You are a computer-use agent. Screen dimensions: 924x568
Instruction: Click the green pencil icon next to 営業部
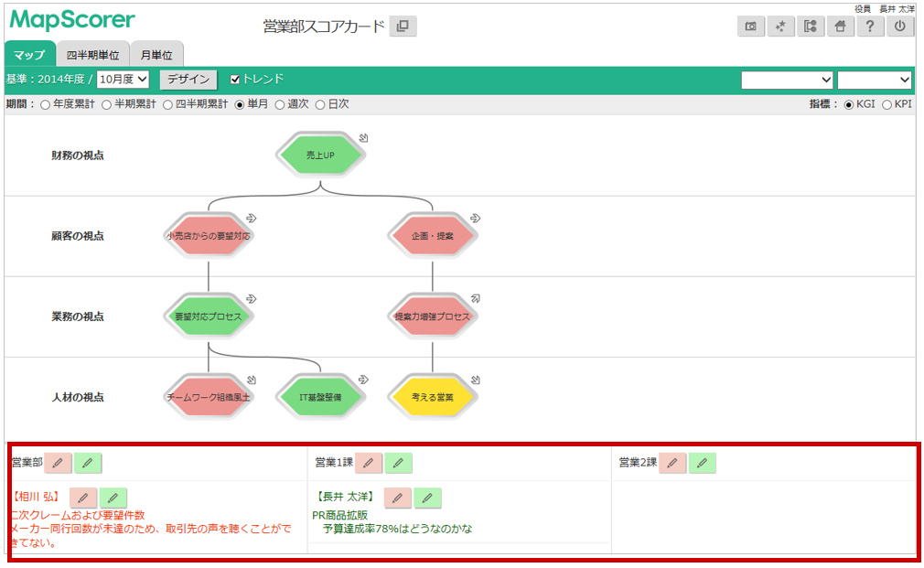(88, 463)
